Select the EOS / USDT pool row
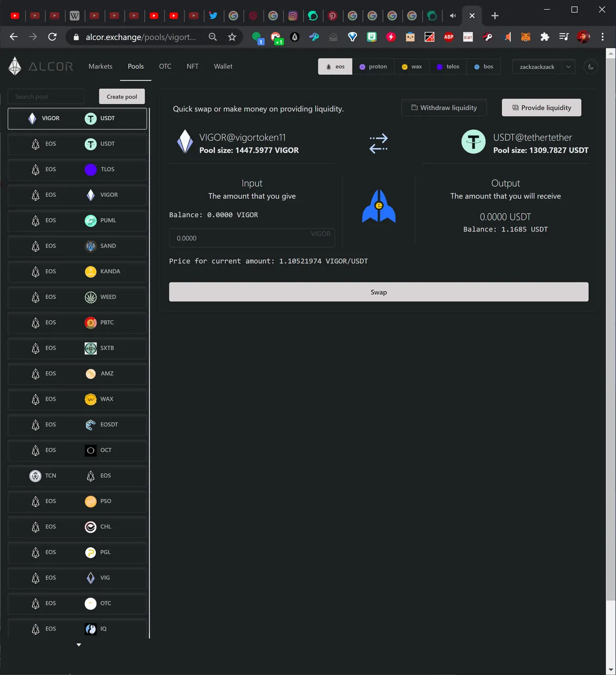 tap(77, 144)
